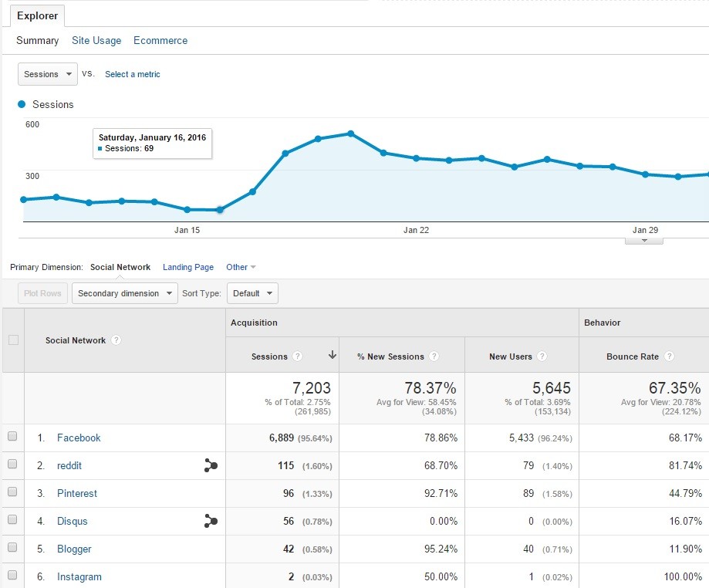The height and width of the screenshot is (588, 709).
Task: Switch to the Site Usage tab
Action: coord(96,40)
